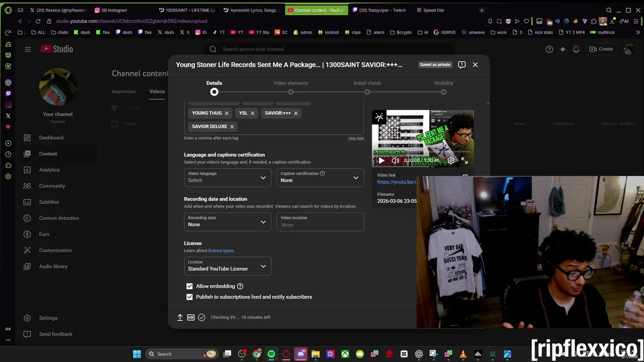Click the Create button
The image size is (644, 362).
tap(601, 49)
